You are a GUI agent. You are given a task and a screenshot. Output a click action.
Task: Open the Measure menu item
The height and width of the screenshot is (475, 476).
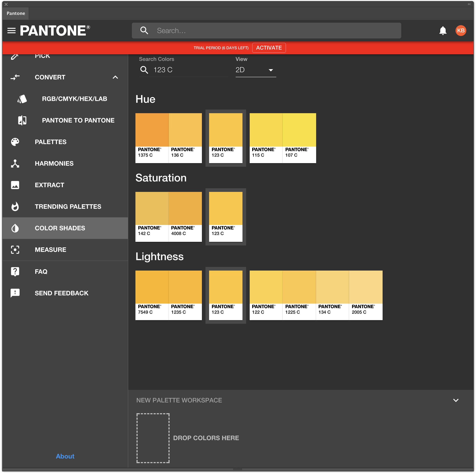coord(65,250)
